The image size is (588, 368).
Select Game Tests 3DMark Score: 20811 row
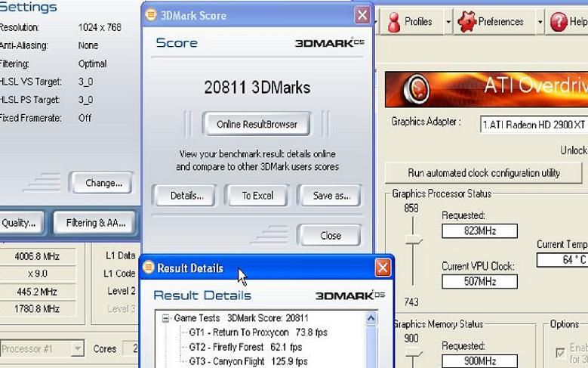tap(241, 318)
